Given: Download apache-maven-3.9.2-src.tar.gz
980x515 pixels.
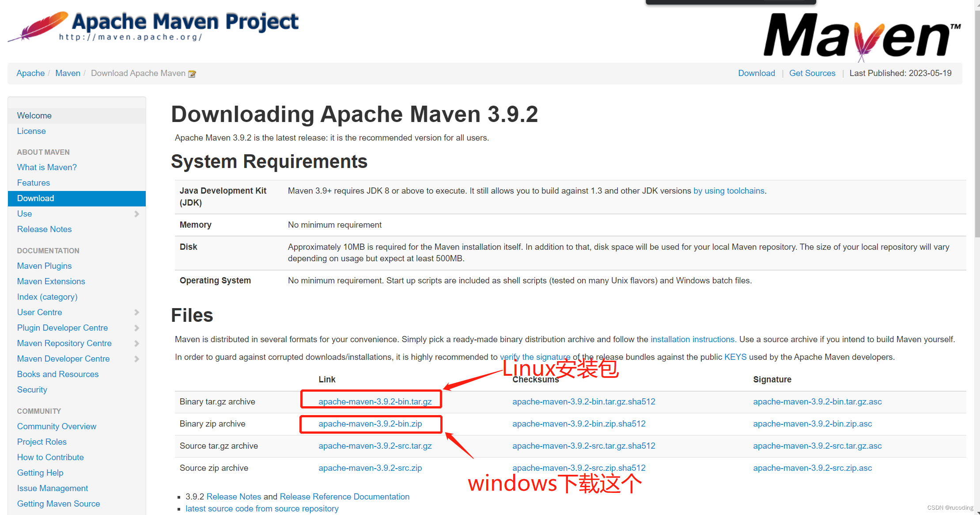Looking at the screenshot, I should click(375, 446).
